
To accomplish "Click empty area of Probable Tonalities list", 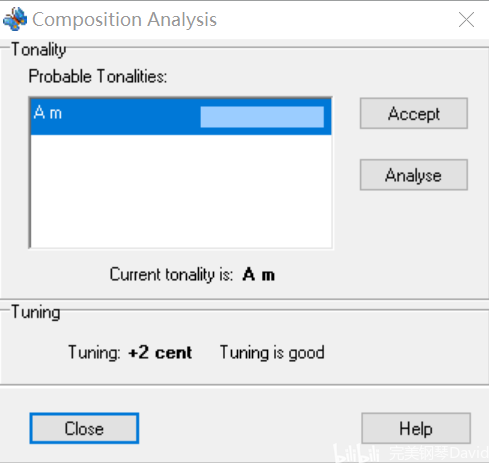I will click(181, 191).
